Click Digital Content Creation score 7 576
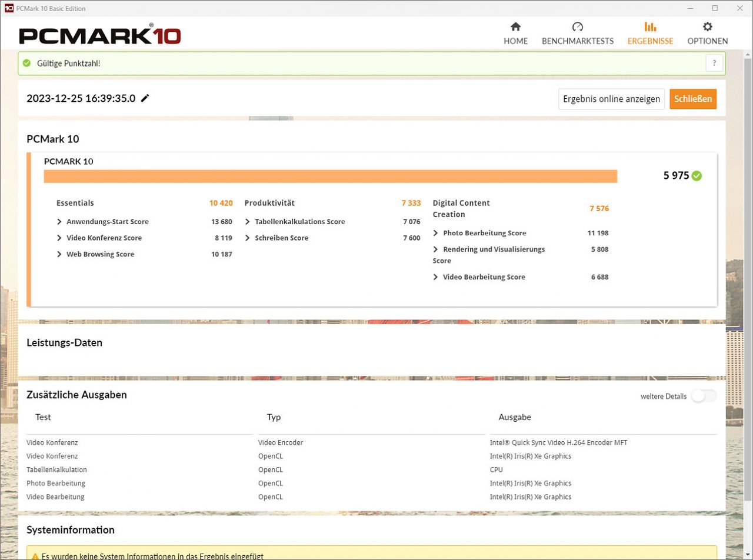753x560 pixels. pos(599,208)
